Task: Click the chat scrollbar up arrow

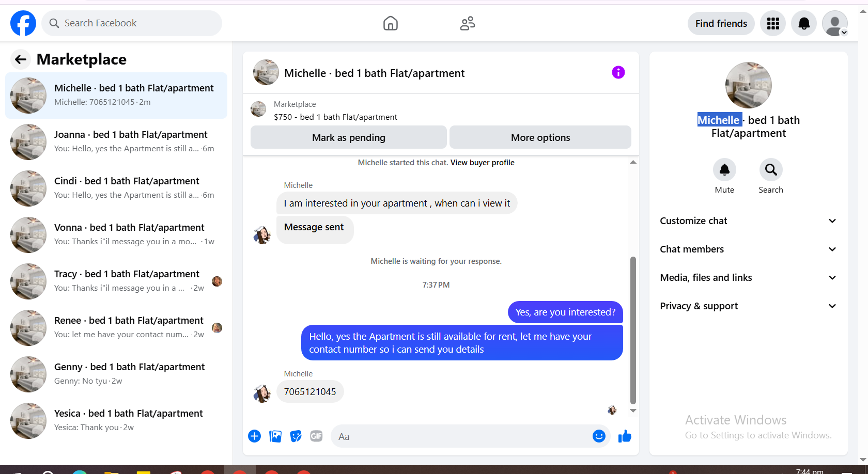Action: (633, 162)
